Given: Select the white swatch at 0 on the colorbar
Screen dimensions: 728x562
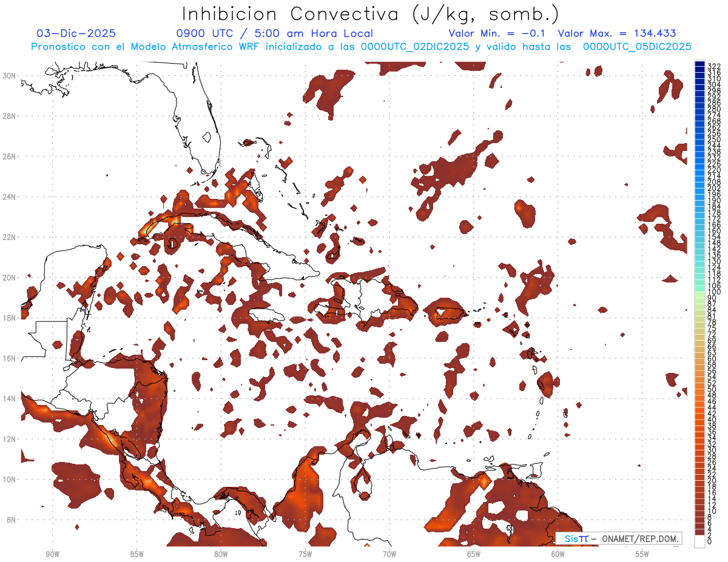Looking at the screenshot, I should point(699,541).
